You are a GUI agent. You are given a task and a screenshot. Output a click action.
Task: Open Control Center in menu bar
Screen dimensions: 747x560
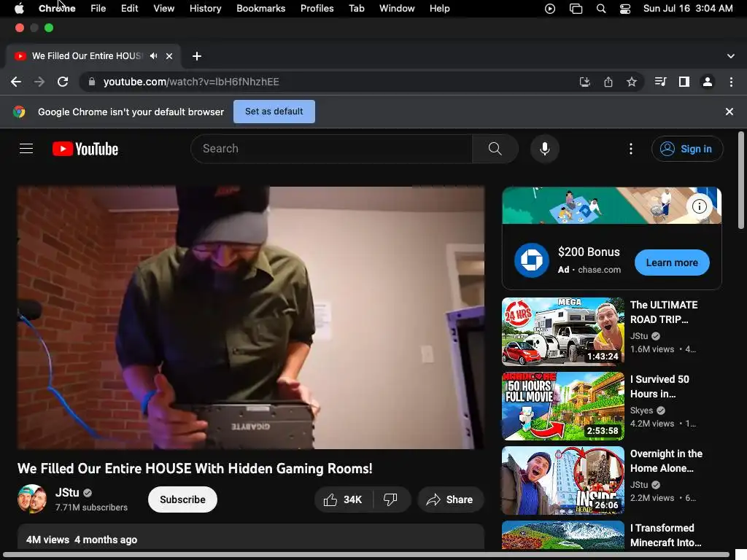625,9
